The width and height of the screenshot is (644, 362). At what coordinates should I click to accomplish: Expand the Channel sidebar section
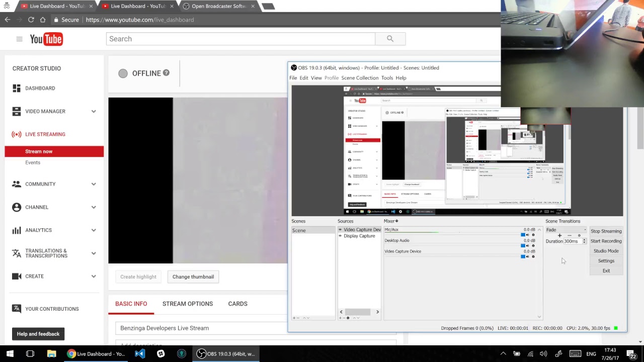(94, 207)
